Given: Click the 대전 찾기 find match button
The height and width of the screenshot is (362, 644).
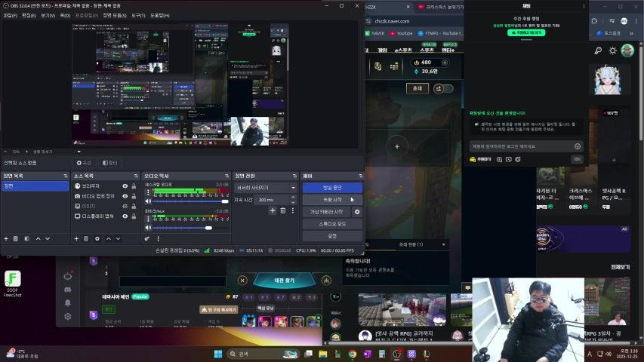Looking at the screenshot, I should coord(284,281).
